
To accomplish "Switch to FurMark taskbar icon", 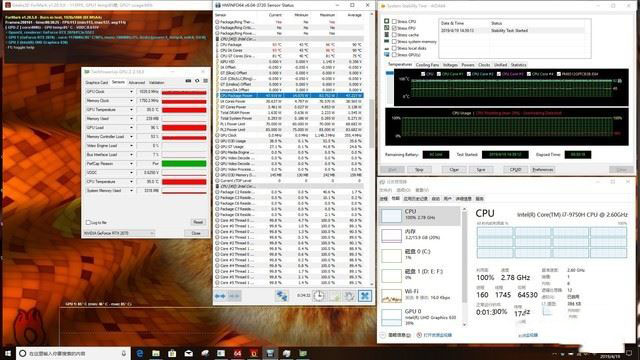I will (x=254, y=353).
